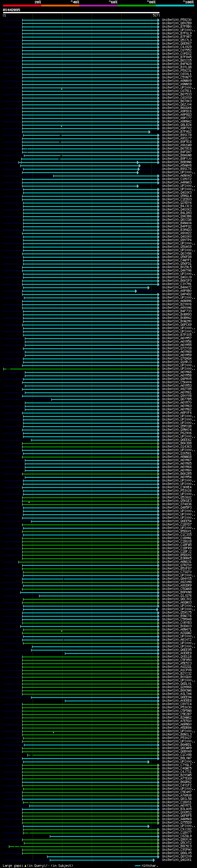Open hit UniRef100_P59230
Screen dimensions: 197x868
click(x=176, y=20)
